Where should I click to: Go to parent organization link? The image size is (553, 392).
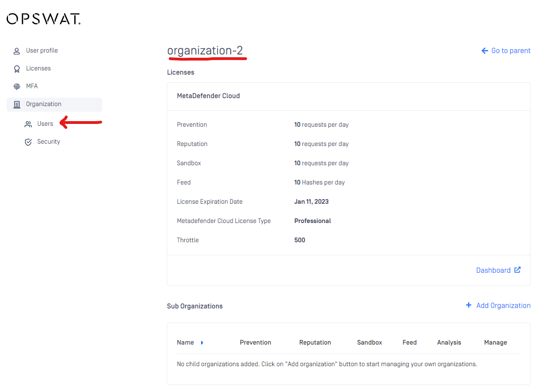coord(506,51)
